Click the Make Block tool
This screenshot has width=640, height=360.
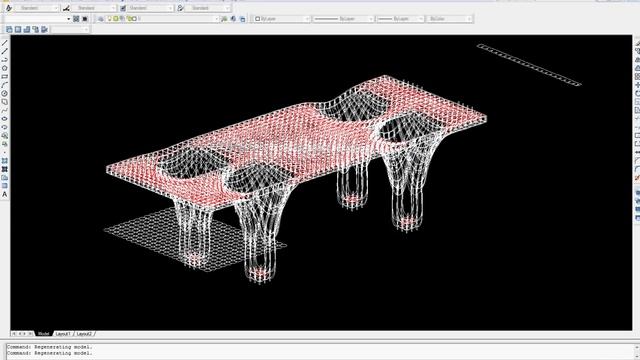pyautogui.click(x=4, y=144)
